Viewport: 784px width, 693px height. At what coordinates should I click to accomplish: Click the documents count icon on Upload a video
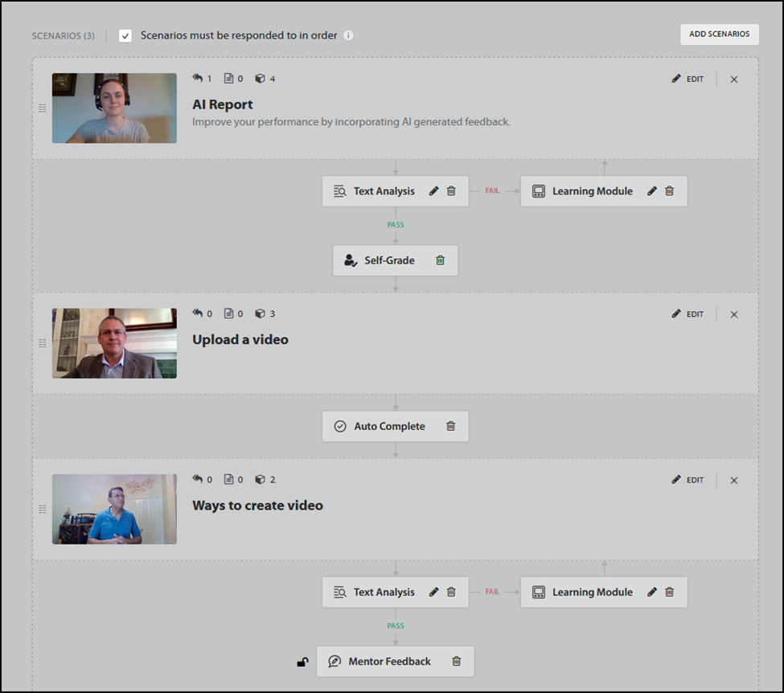(229, 314)
